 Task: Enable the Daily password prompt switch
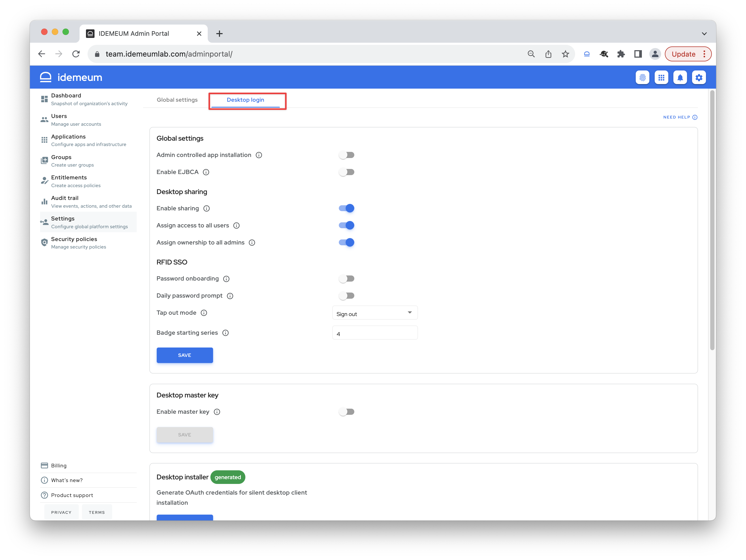[346, 296]
